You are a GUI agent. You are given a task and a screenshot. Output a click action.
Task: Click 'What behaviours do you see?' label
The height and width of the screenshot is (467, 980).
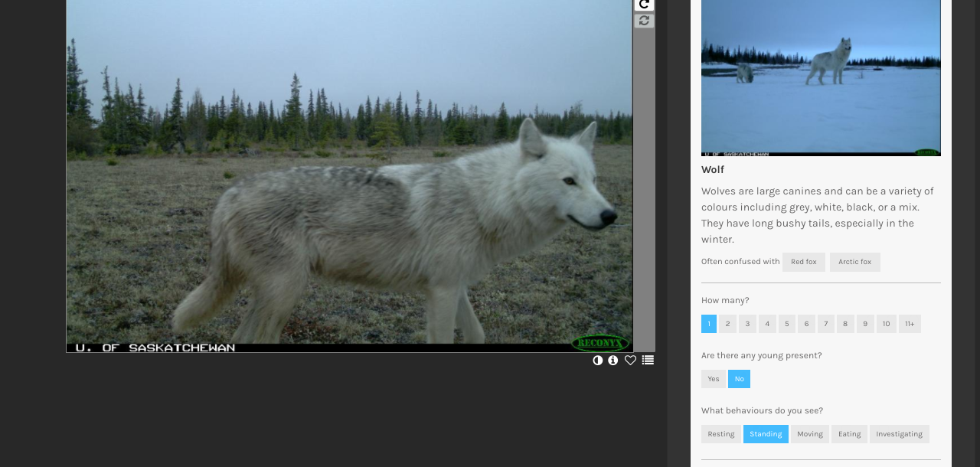point(762,410)
